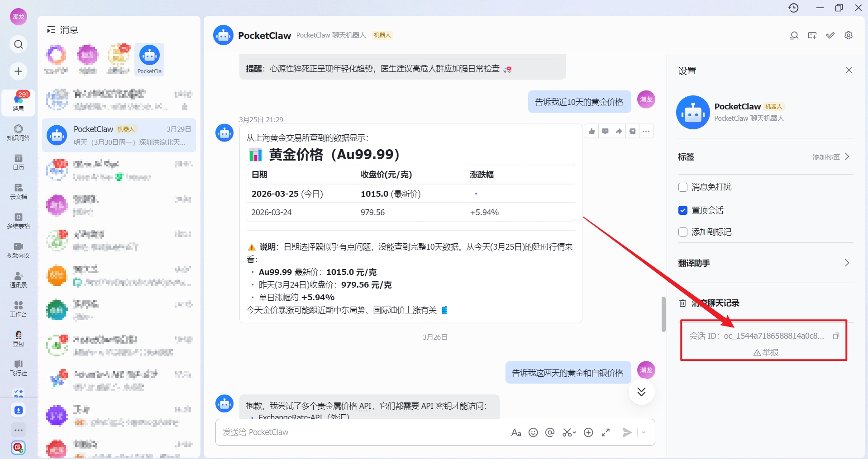Viewport: 868px width, 459px height.
Task: Click the send arrow button
Action: coord(627,433)
